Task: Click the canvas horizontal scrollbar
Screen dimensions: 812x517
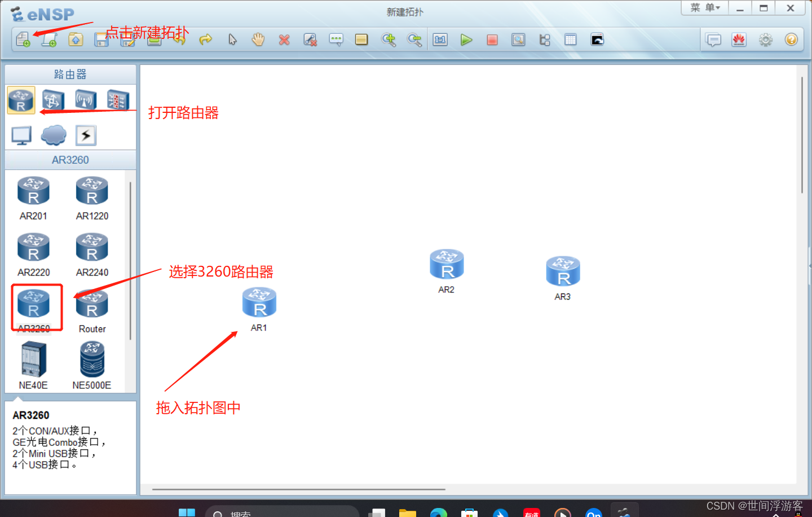Action: 299,489
